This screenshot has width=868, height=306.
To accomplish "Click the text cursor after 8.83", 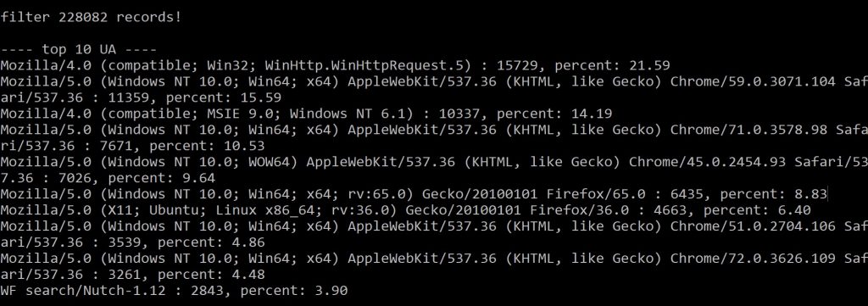I will [827, 194].
